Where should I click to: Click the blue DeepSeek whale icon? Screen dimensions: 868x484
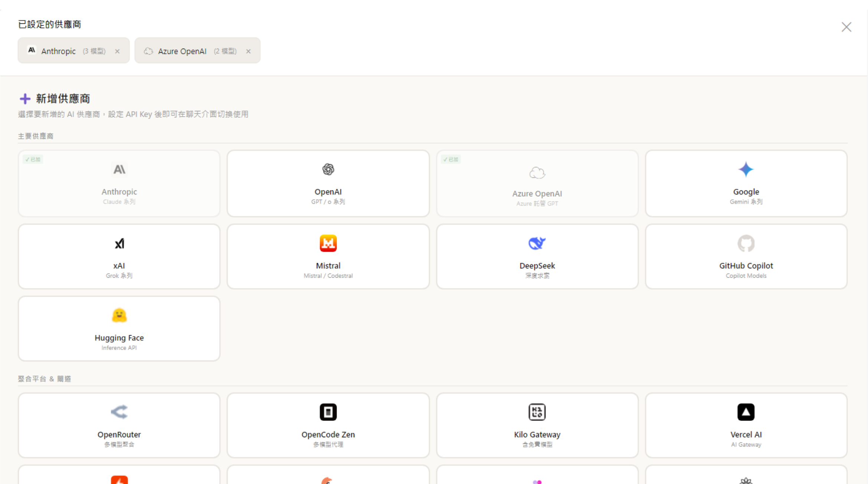pyautogui.click(x=537, y=243)
